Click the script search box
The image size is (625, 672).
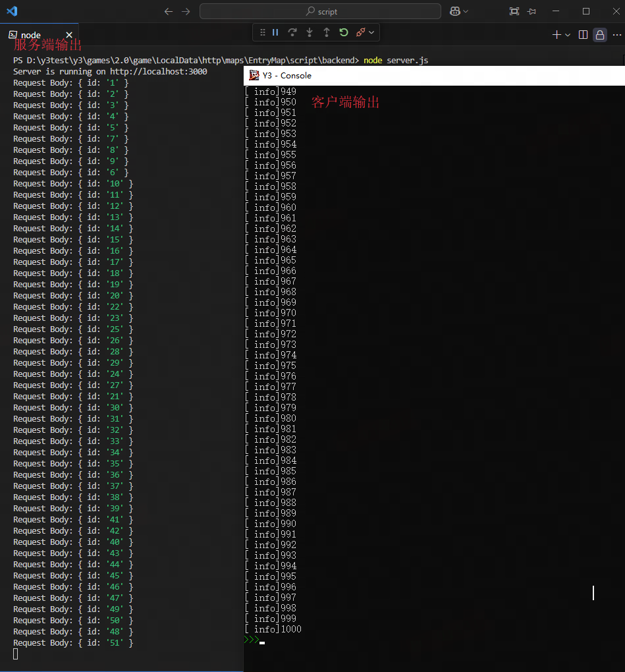coord(321,11)
